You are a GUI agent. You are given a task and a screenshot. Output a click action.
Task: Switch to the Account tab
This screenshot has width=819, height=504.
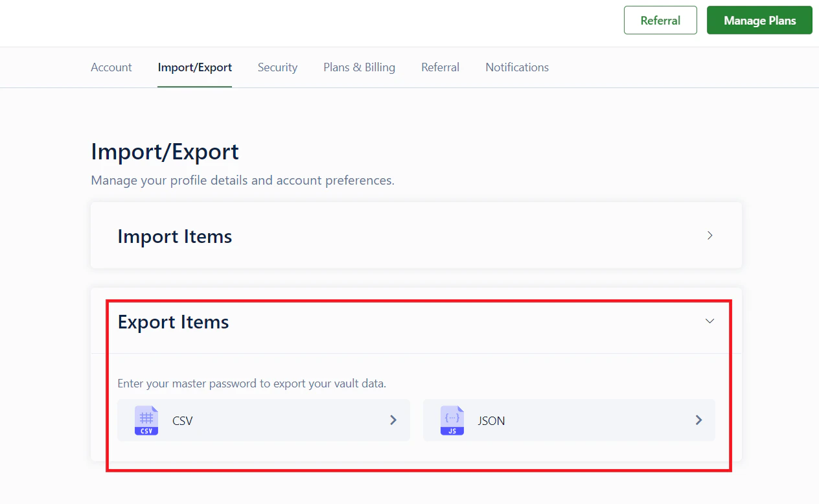(111, 67)
